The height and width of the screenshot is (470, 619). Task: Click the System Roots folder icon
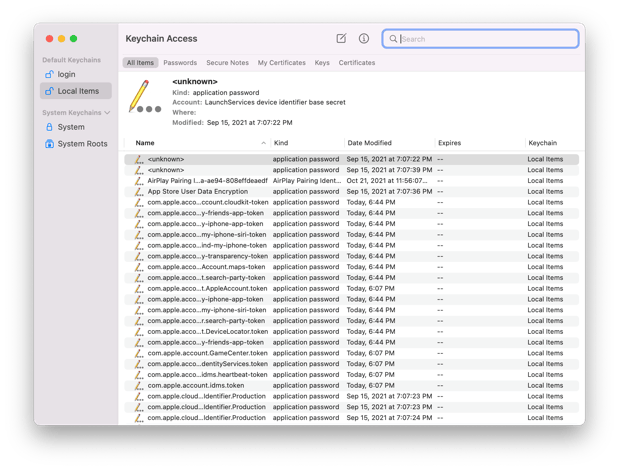[49, 144]
